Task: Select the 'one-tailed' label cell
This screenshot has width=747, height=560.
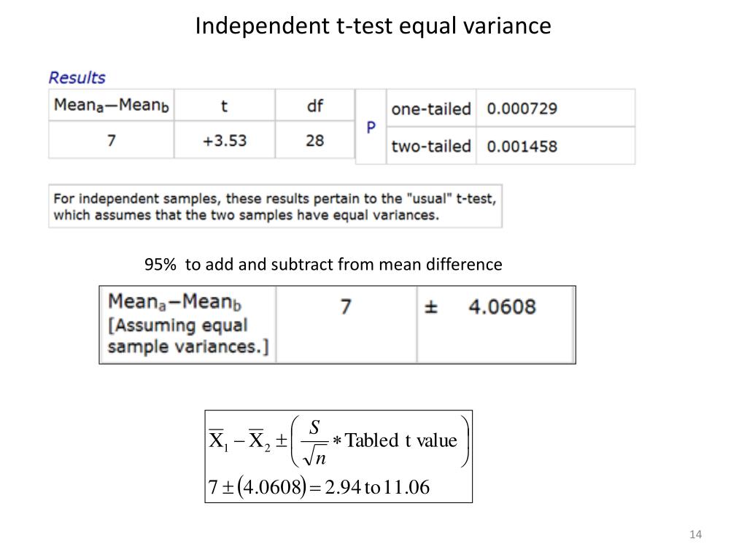Action: [431, 109]
